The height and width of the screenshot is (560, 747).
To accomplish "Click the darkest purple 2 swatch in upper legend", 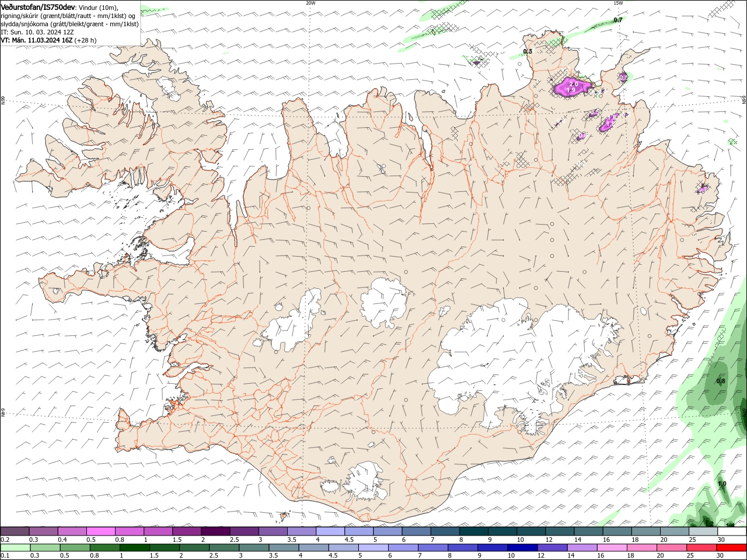I will pyautogui.click(x=215, y=531).
